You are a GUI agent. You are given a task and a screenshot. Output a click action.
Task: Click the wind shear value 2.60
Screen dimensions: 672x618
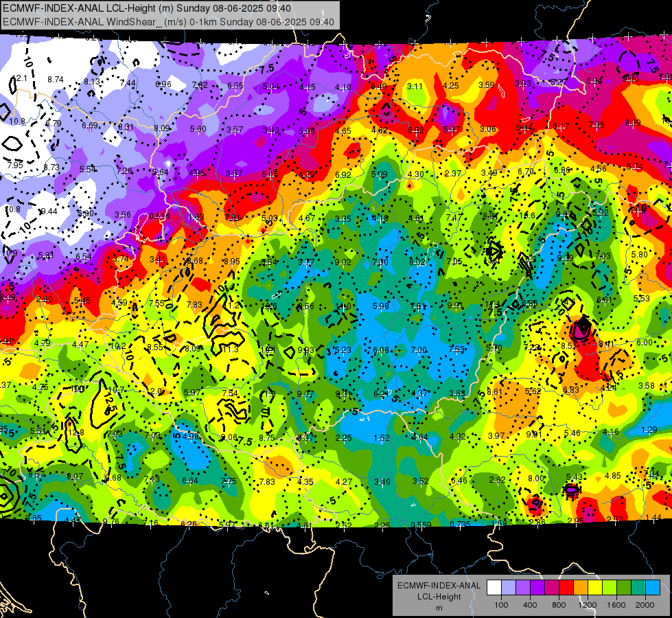coord(45,299)
